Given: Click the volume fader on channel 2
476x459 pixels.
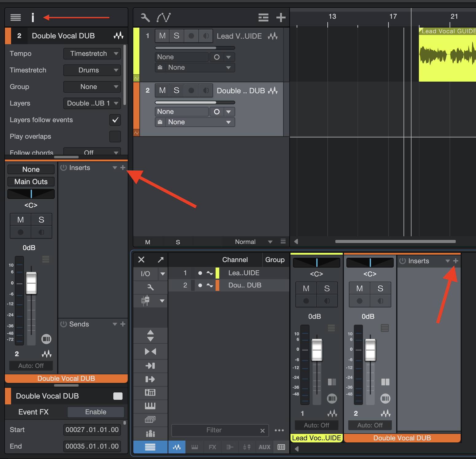Looking at the screenshot, I should (x=370, y=350).
